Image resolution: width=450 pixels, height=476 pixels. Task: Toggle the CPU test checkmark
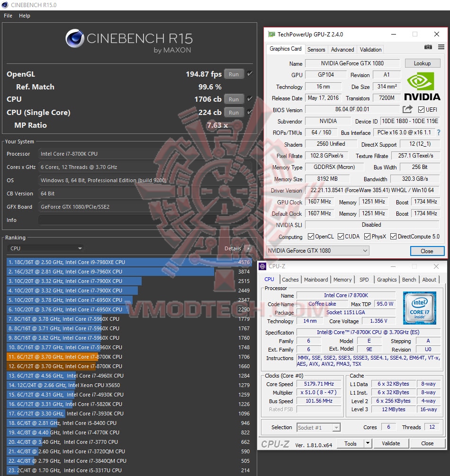[250, 99]
